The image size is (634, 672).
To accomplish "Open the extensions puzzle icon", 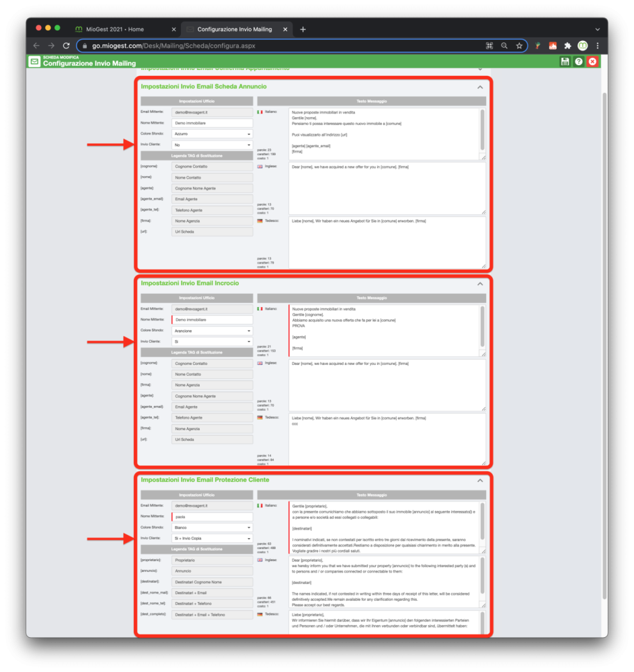I will coord(567,46).
